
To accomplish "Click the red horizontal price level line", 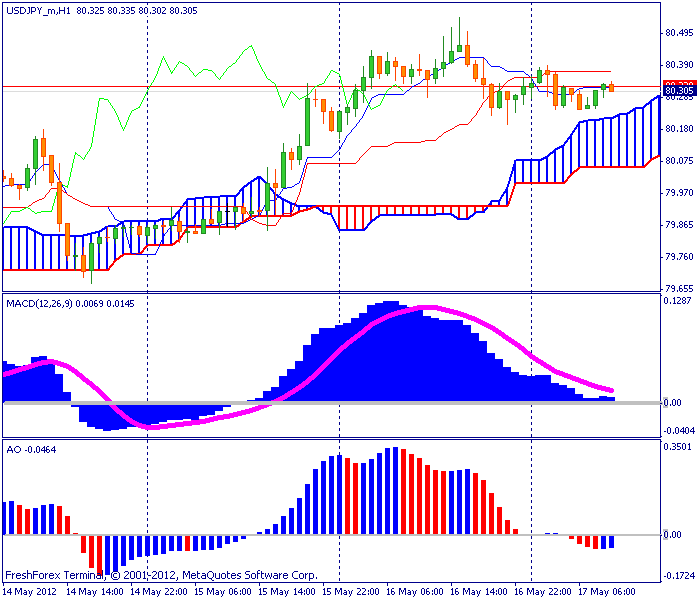I will point(330,86).
